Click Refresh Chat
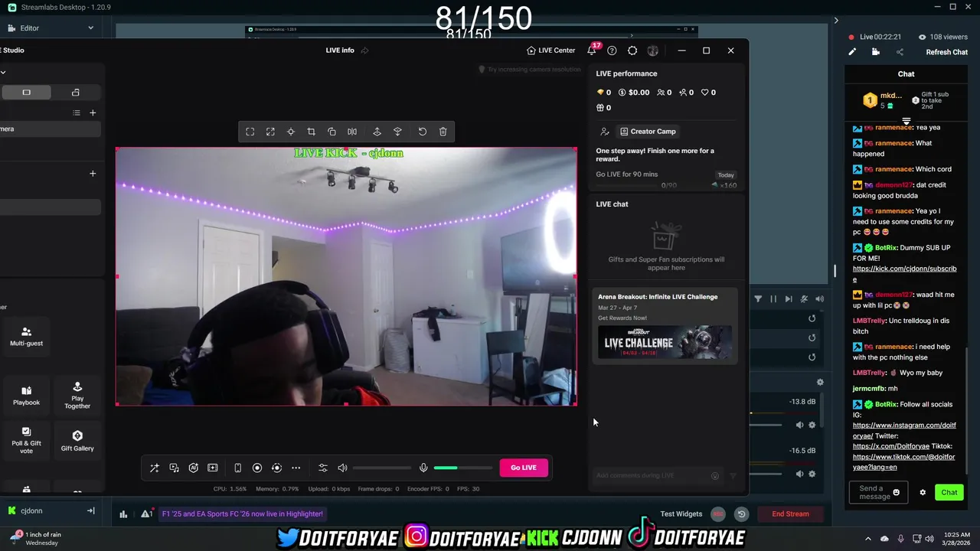 (947, 52)
